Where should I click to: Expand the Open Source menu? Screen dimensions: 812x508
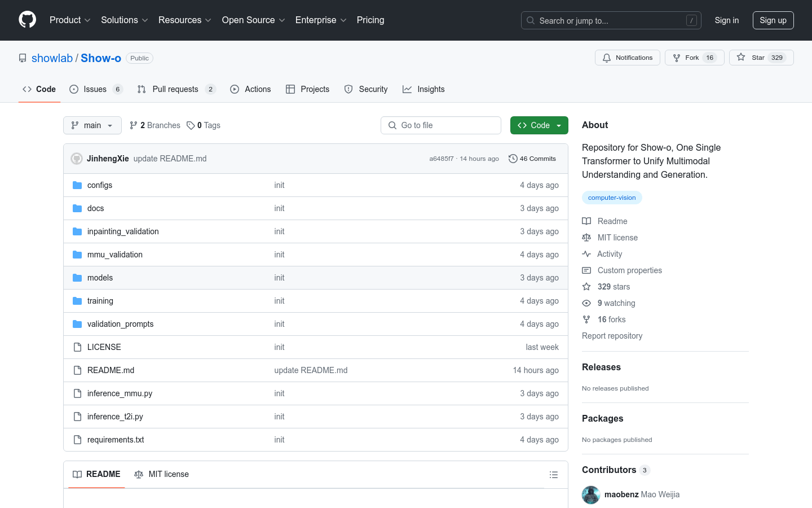[x=254, y=20]
